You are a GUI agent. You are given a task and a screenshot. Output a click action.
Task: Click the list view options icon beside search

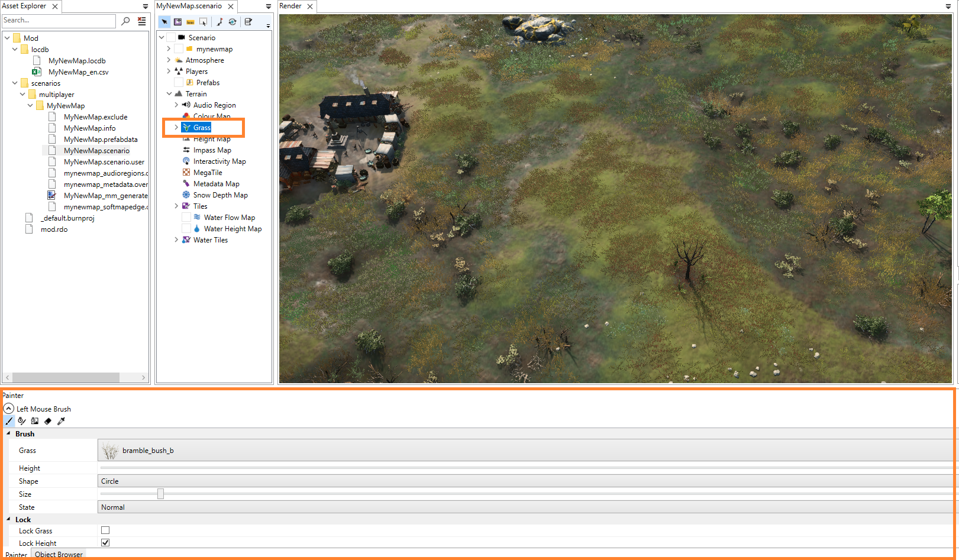click(142, 21)
